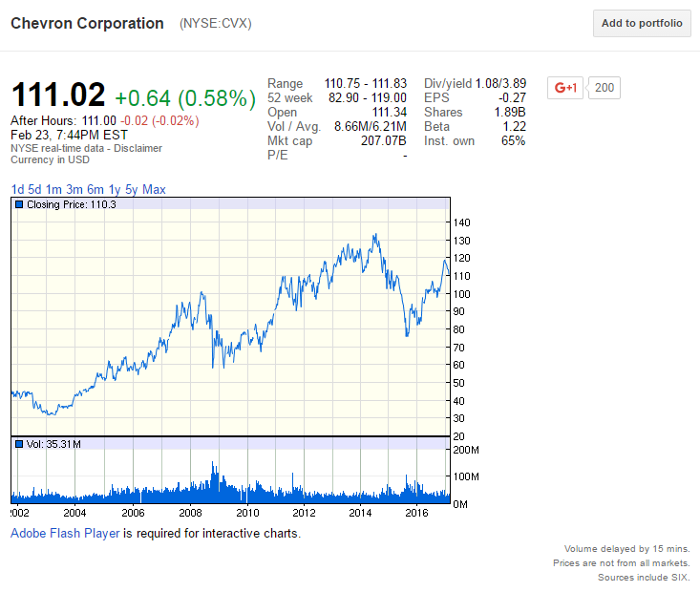Click the Div/yield value 1.08/3.89
This screenshot has width=700, height=592.
click(500, 83)
